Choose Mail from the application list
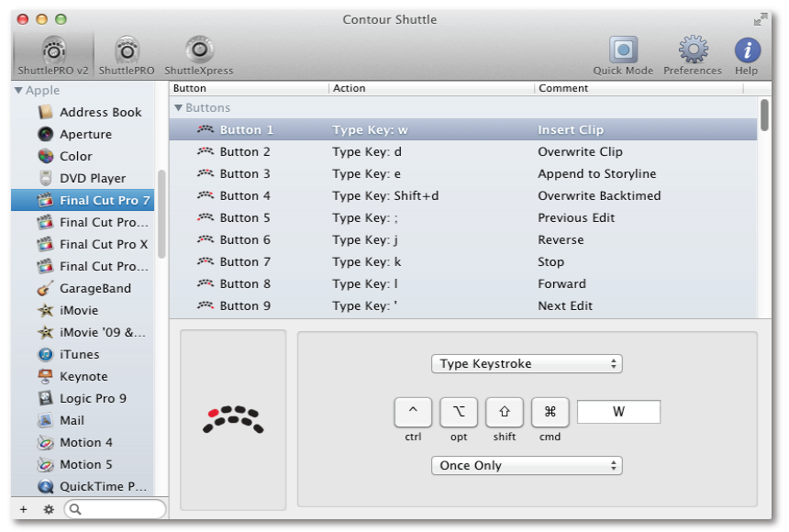789x532 pixels. click(x=83, y=420)
